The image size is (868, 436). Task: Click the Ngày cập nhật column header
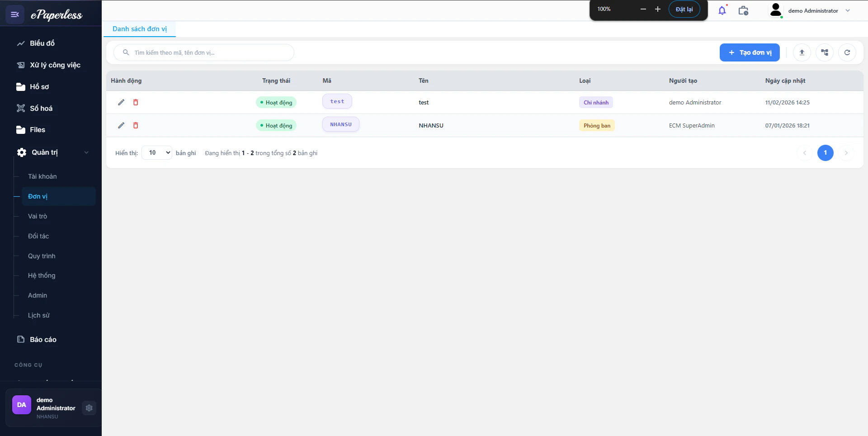(785, 81)
